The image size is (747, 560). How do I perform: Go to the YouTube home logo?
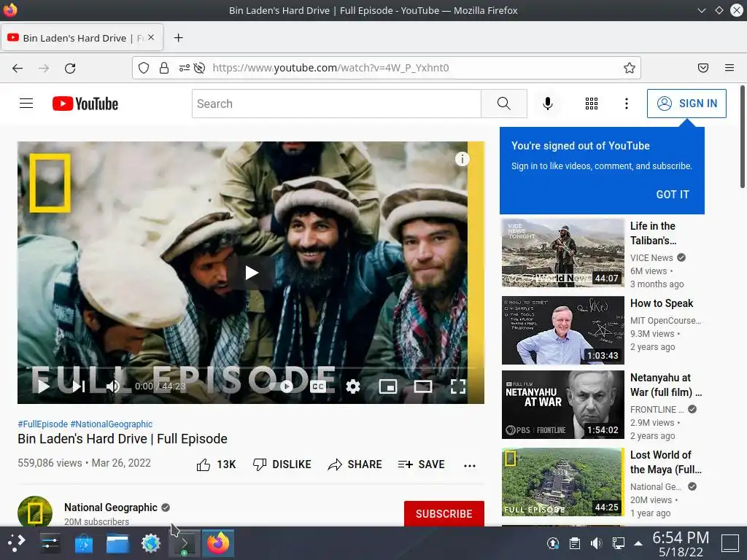tap(85, 104)
